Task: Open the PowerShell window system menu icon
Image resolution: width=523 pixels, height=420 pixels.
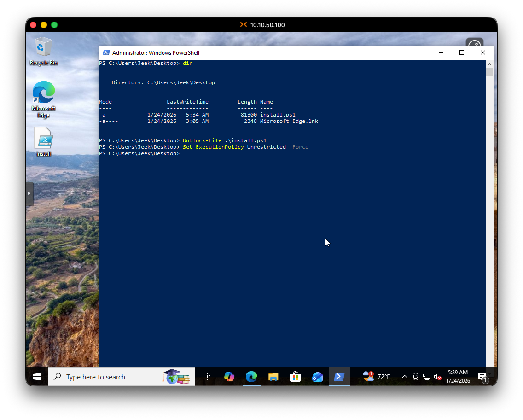Action: click(106, 53)
